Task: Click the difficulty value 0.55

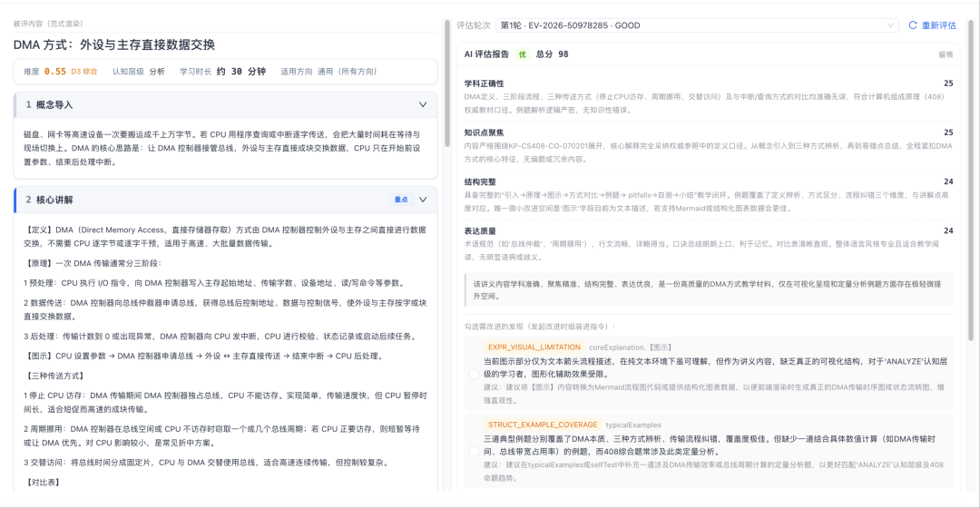Action: (x=55, y=72)
